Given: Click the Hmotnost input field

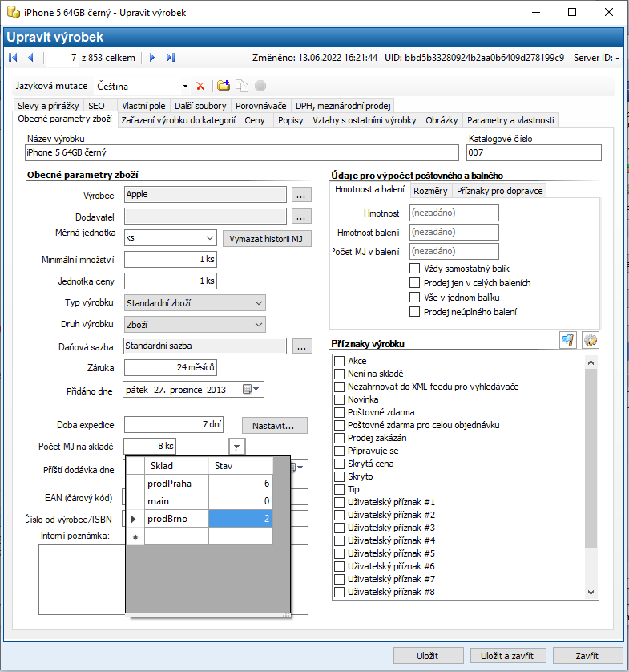Looking at the screenshot, I should pyautogui.click(x=454, y=213).
